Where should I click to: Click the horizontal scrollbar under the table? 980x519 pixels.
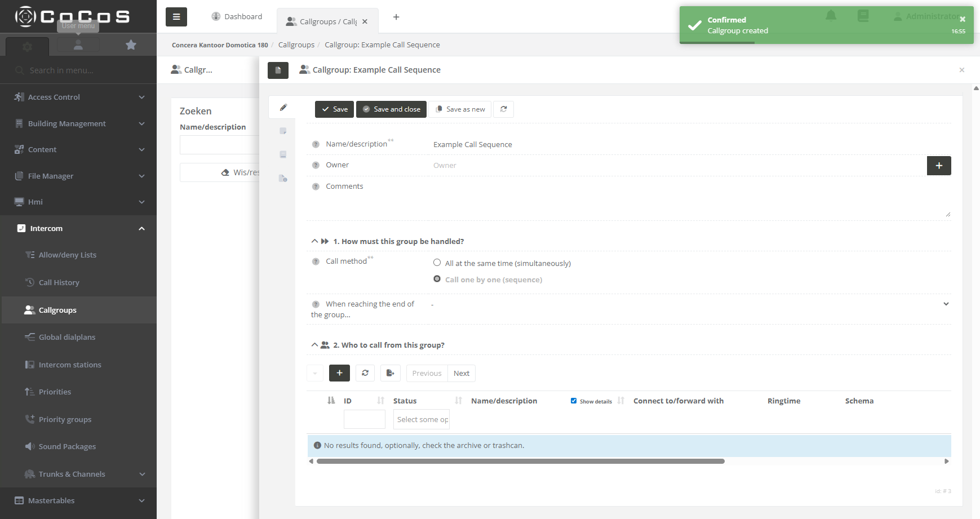coord(520,461)
